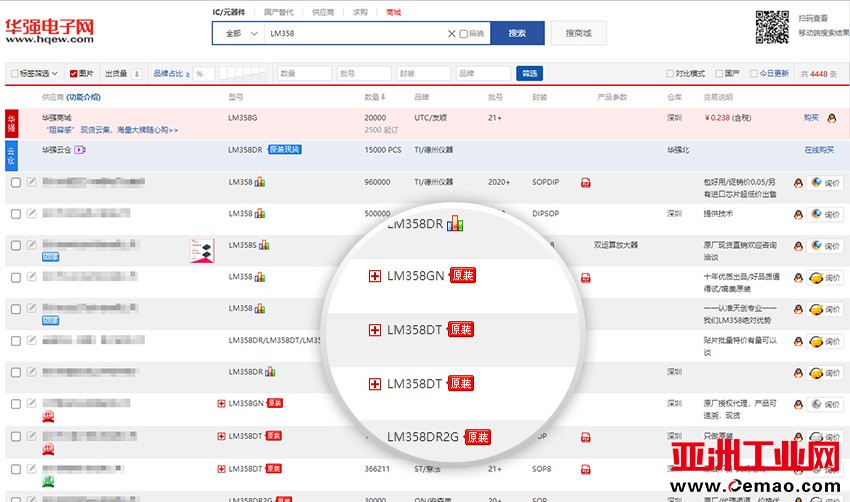Click brand ratio bar chart selector
The image size is (850, 502).
pyautogui.click(x=243, y=73)
